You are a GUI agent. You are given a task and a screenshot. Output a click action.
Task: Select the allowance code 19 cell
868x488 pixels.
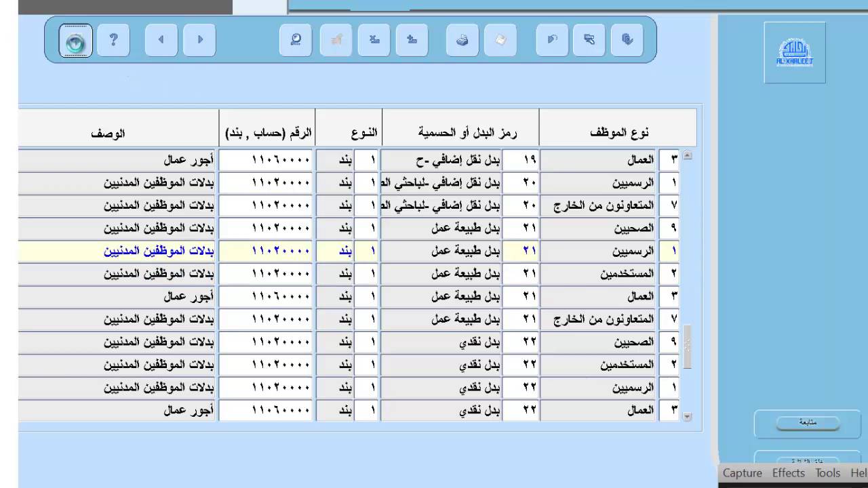[x=521, y=161]
